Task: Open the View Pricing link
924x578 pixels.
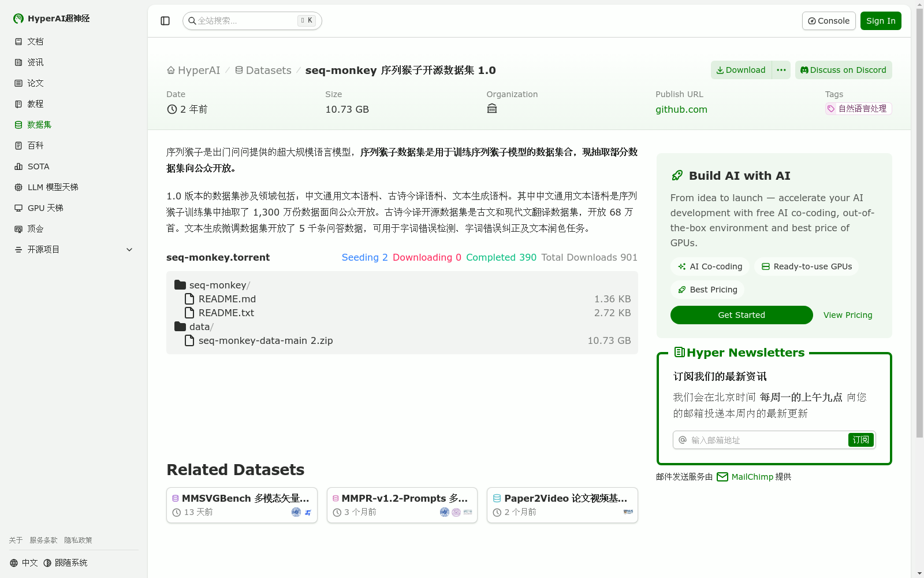Action: pyautogui.click(x=848, y=315)
